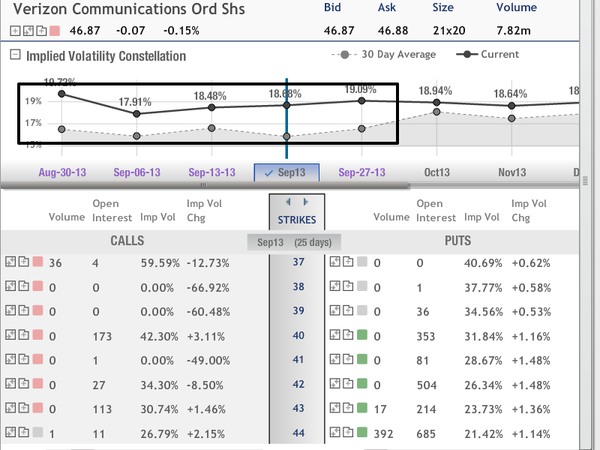Click the arrows icon on the strike 38 call row
Screen dimensions: 600x450
[11, 287]
